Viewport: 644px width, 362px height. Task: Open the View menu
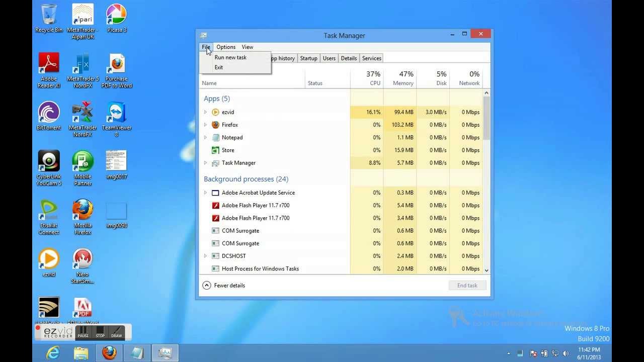(x=247, y=47)
